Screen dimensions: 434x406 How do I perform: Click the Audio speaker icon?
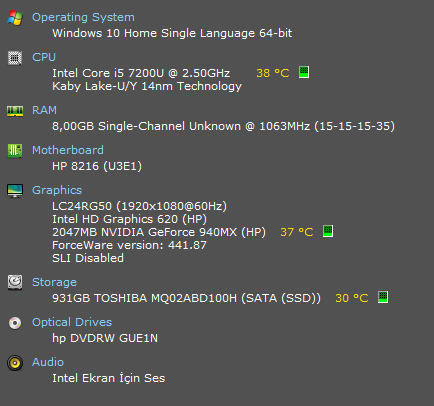click(x=15, y=363)
